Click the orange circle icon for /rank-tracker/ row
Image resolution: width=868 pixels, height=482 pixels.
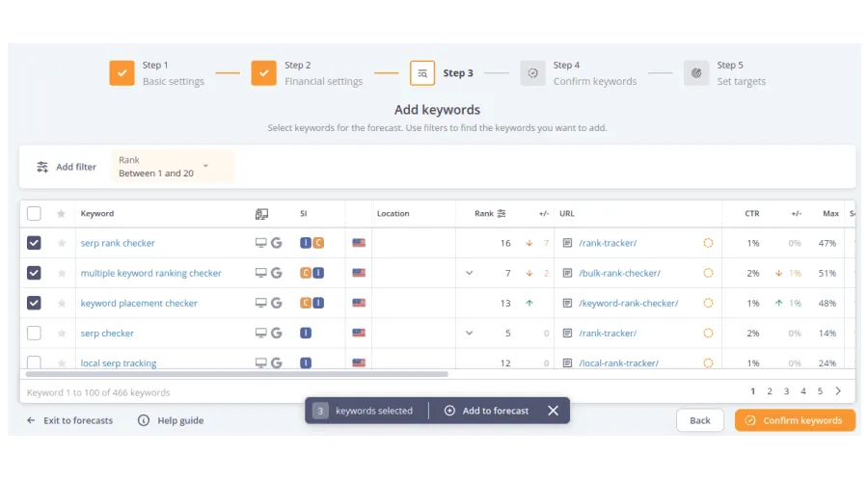click(x=708, y=243)
